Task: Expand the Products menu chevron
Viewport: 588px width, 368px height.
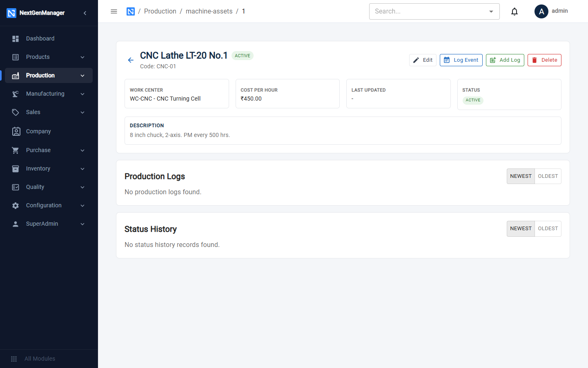Action: pos(82,57)
